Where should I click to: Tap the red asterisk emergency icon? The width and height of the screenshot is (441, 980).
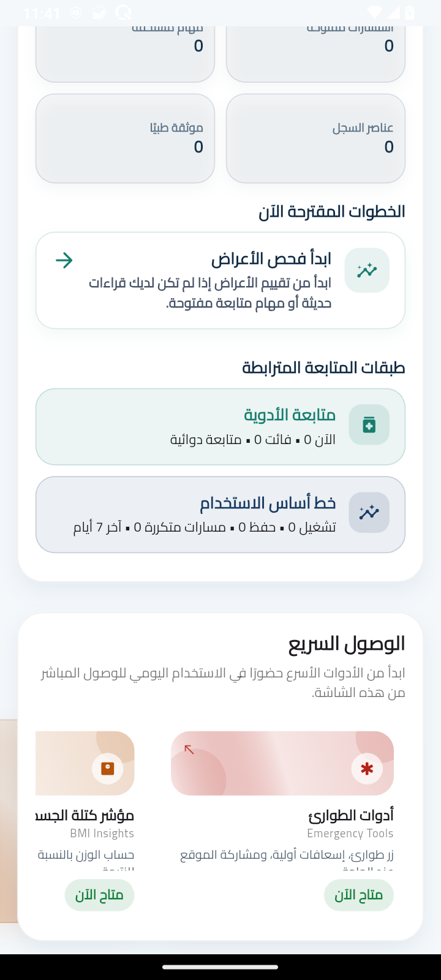(x=367, y=769)
